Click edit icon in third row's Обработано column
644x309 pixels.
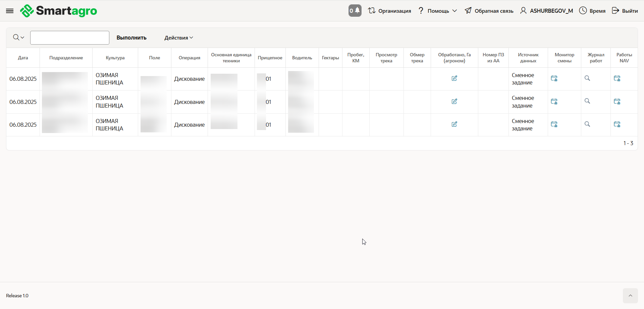(454, 124)
